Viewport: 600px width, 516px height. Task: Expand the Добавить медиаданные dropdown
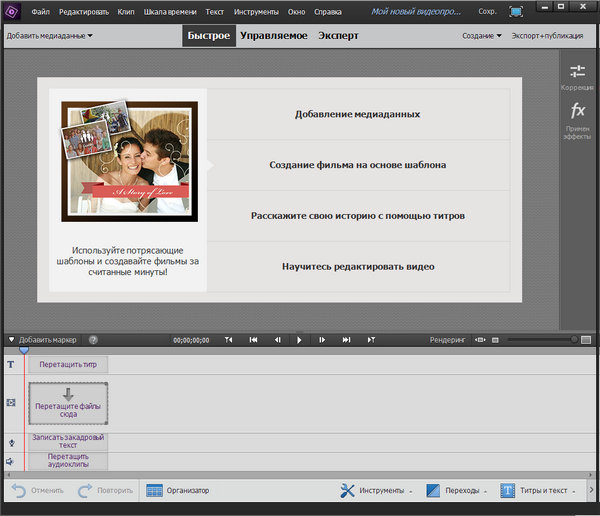(49, 36)
